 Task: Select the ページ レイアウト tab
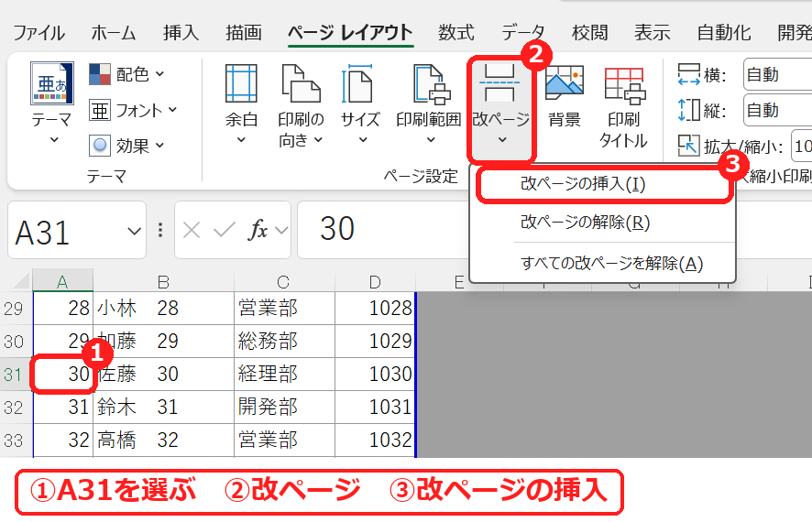click(x=351, y=33)
